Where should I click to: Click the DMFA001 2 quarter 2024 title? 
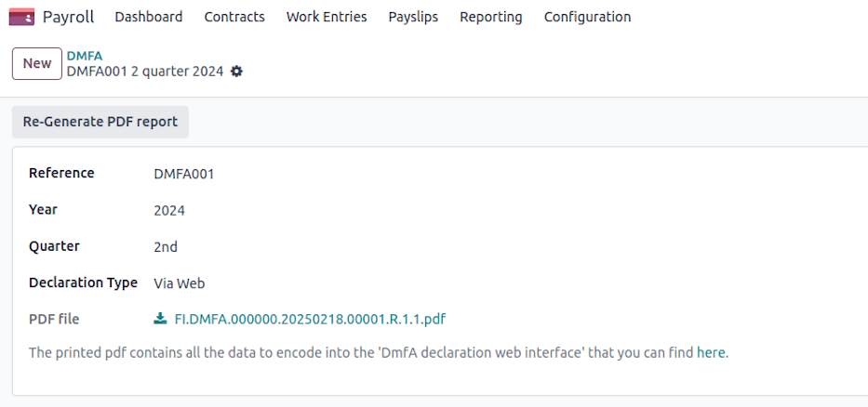point(144,72)
